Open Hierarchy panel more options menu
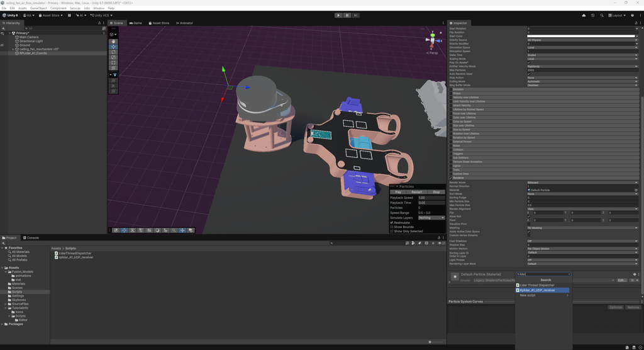 [104, 23]
